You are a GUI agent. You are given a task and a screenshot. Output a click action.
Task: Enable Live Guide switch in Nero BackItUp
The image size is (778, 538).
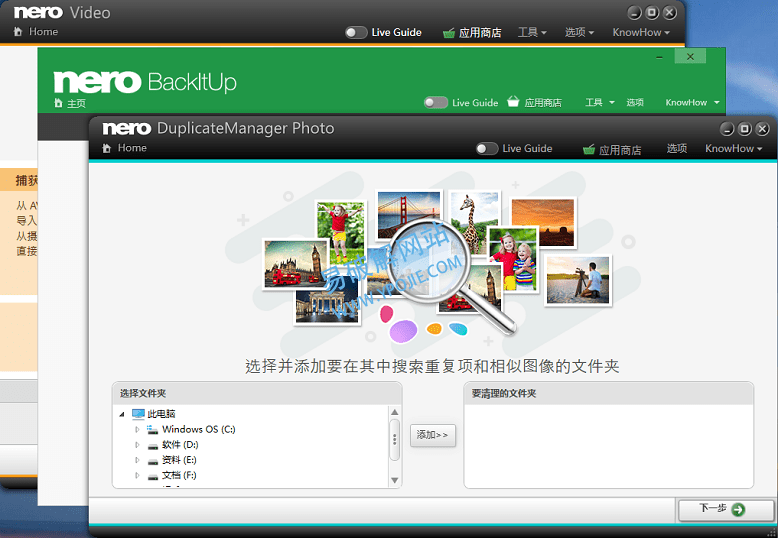pos(435,102)
